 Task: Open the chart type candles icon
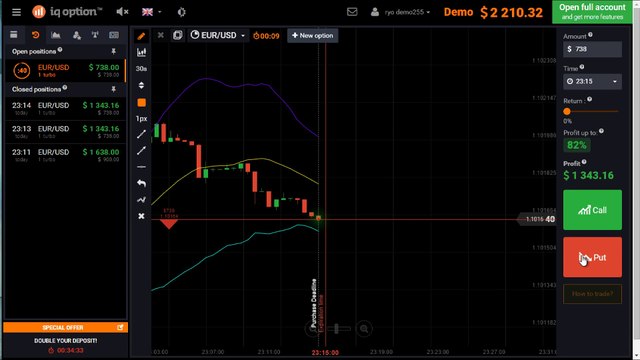(141, 52)
